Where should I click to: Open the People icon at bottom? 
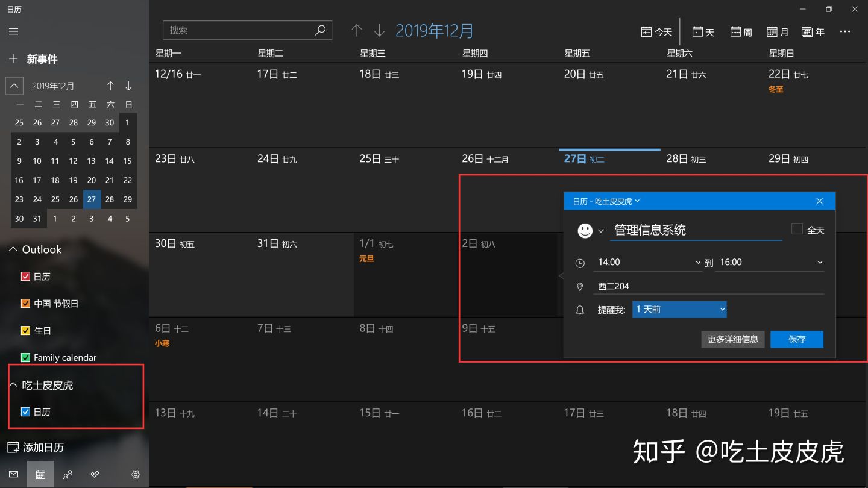pos(68,474)
